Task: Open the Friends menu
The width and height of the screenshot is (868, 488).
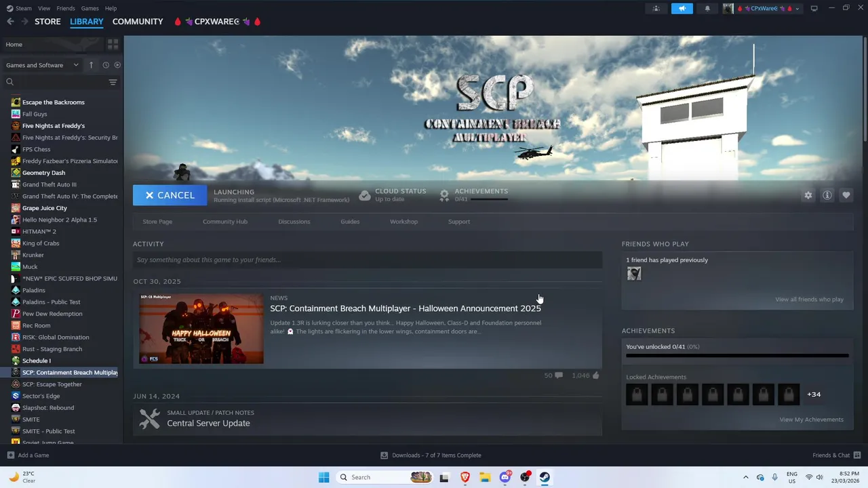Action: tap(66, 8)
